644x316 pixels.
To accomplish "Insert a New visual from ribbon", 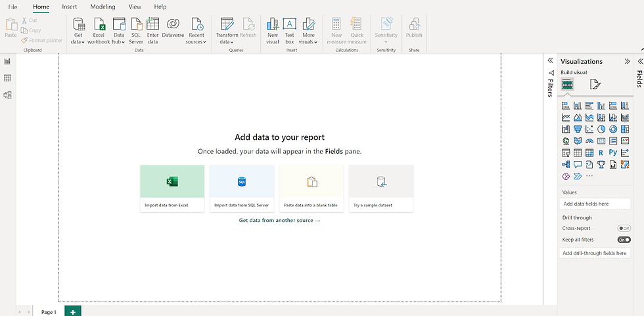I will tap(273, 31).
